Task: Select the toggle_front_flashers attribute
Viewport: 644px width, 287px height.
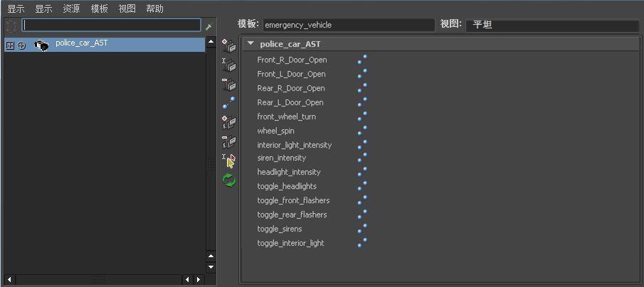Action: 293,200
